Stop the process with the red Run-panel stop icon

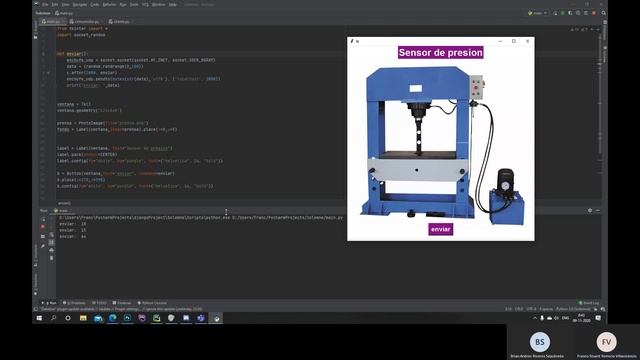click(43, 227)
